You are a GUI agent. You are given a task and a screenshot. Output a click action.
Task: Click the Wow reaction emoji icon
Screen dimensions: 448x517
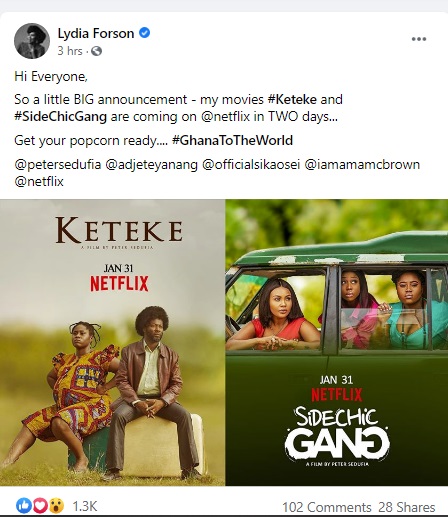56,506
